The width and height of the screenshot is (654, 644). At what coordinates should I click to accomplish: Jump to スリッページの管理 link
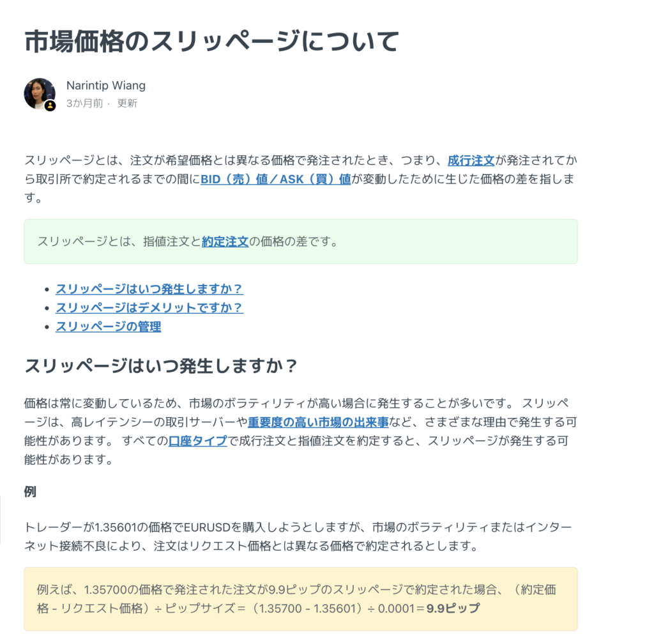point(109,326)
